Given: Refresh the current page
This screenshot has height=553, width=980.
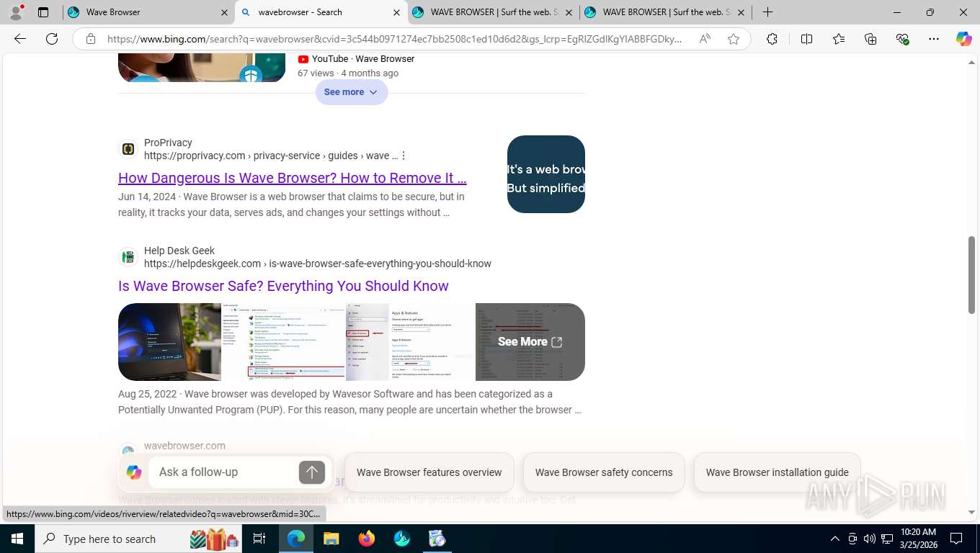Looking at the screenshot, I should coord(52,39).
